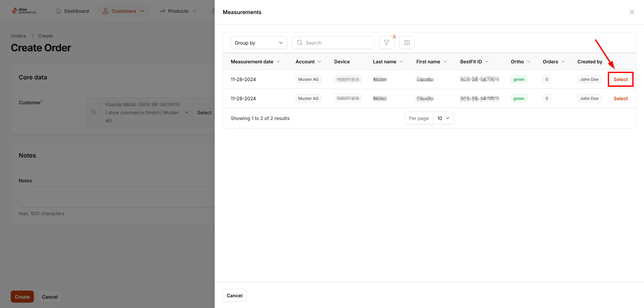Expand the Per page 10 dropdown
Screen dimensions: 644x308
coord(443,118)
